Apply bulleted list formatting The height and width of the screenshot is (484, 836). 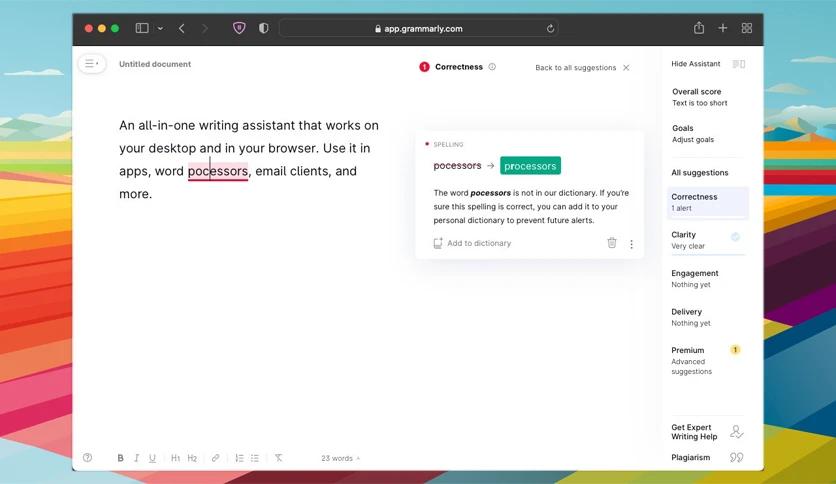255,458
